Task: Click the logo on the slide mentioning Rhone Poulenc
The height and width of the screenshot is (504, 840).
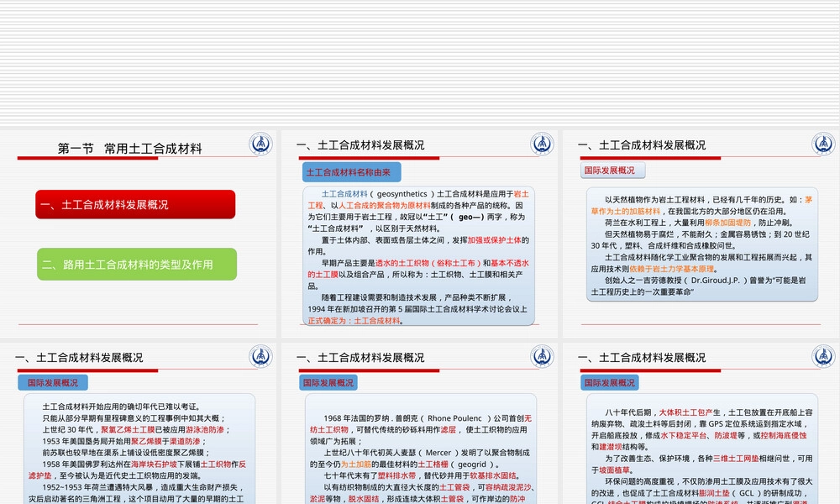Action: 542,356
